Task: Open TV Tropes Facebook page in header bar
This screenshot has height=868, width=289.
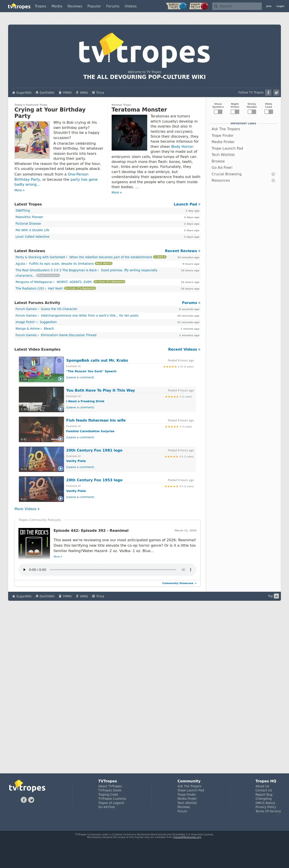Action: pos(268,93)
